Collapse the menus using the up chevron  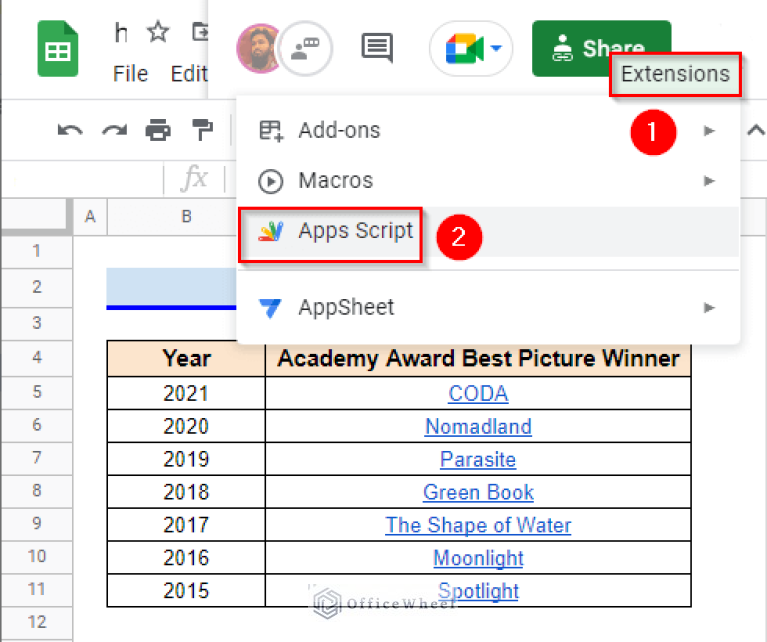click(755, 130)
